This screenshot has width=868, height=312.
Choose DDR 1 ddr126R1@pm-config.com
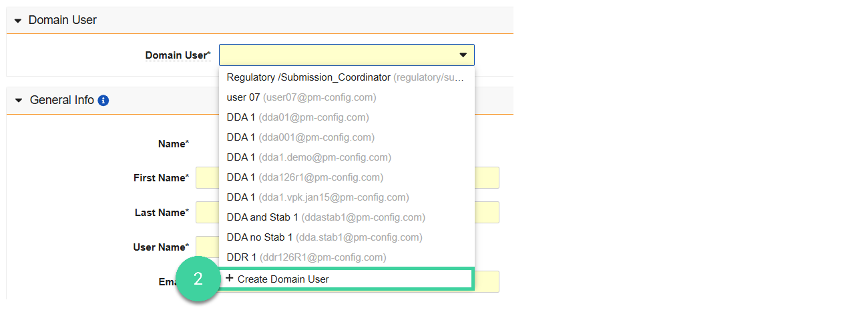347,257
